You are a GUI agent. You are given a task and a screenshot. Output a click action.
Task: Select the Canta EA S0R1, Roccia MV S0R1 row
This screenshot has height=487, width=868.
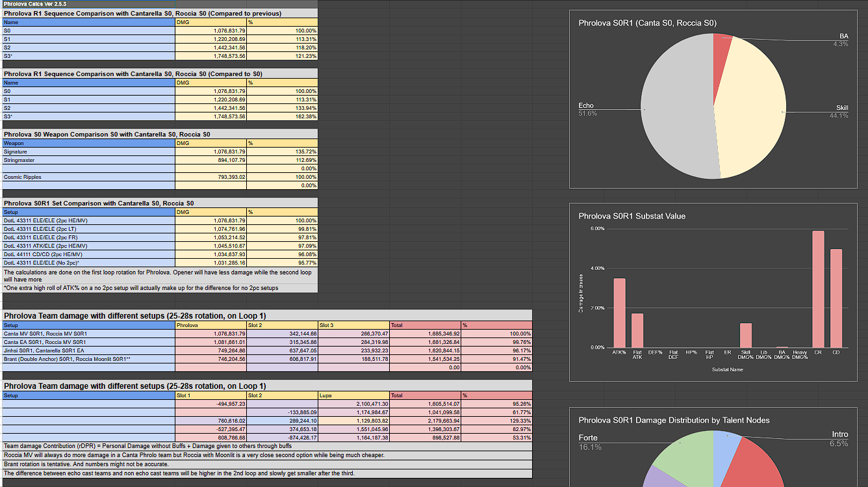[x=88, y=342]
